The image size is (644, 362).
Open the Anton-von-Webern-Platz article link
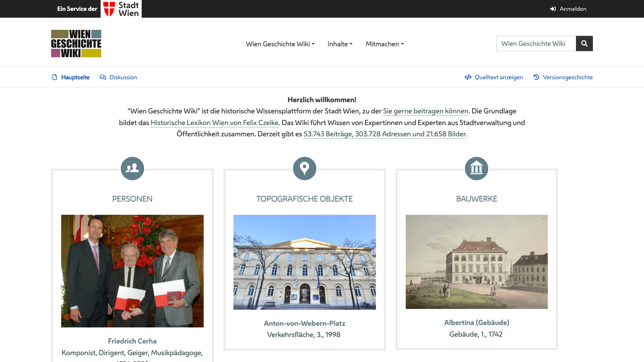pyautogui.click(x=305, y=323)
